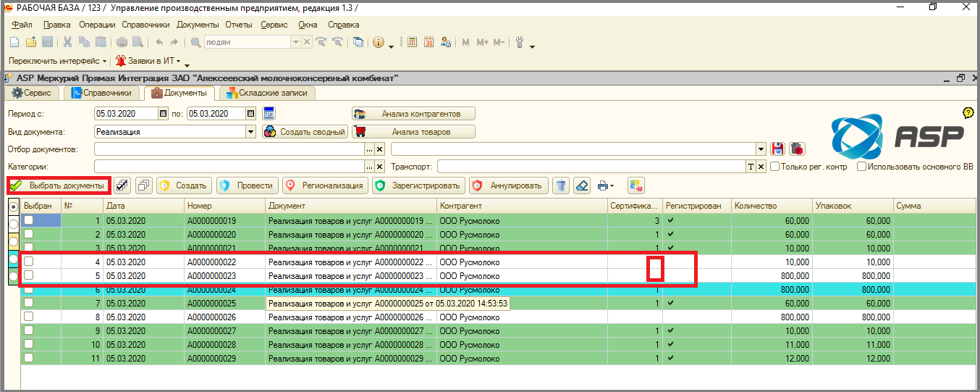Click the Find magnifier icon beside search box
The image size is (980, 392).
195,43
